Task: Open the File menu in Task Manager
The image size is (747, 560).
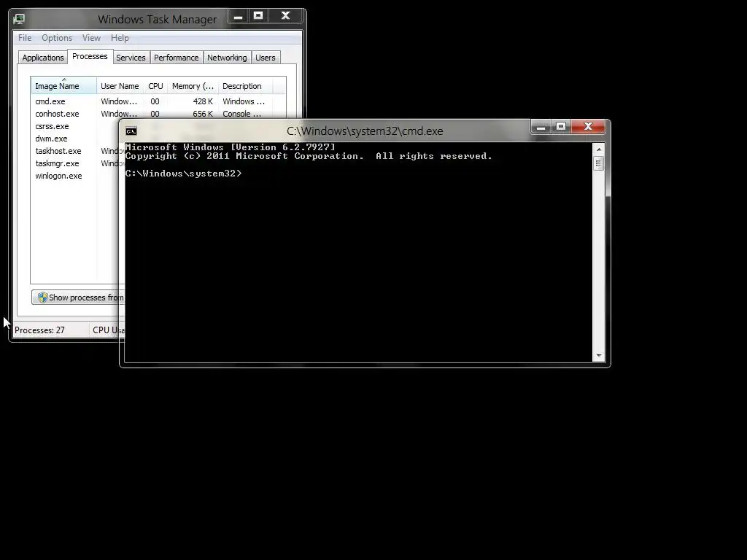Action: click(x=25, y=38)
